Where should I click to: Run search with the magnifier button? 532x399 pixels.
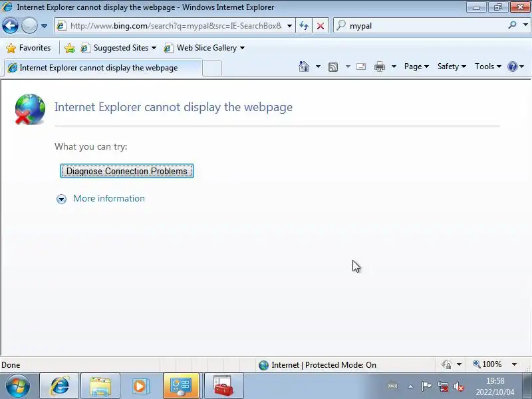(512, 25)
